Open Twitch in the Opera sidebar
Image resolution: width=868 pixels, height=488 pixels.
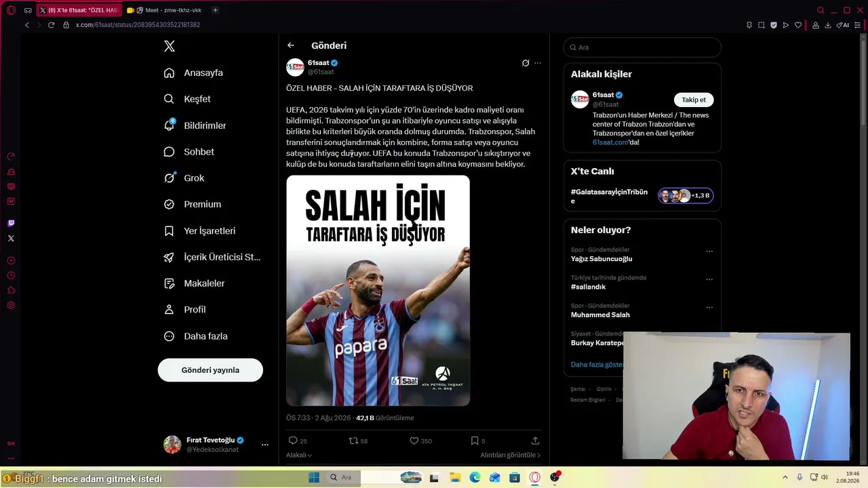point(11,223)
